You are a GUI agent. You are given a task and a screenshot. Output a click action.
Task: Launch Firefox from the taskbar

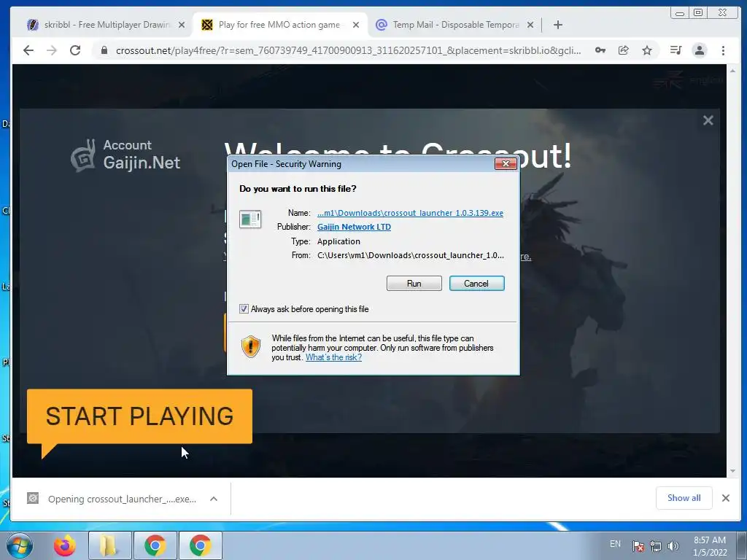click(x=65, y=545)
